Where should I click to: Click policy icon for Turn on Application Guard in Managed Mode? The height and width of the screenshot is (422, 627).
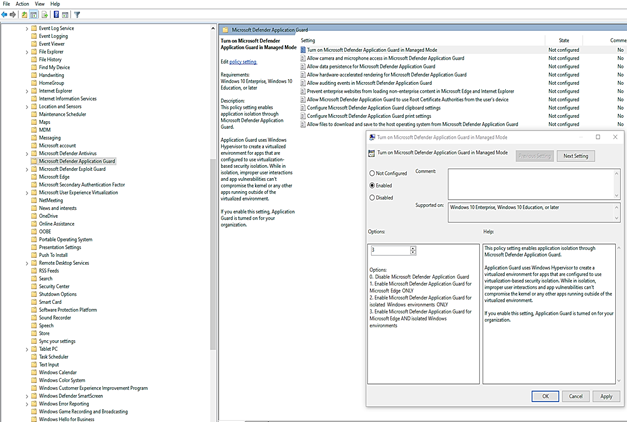coord(303,50)
